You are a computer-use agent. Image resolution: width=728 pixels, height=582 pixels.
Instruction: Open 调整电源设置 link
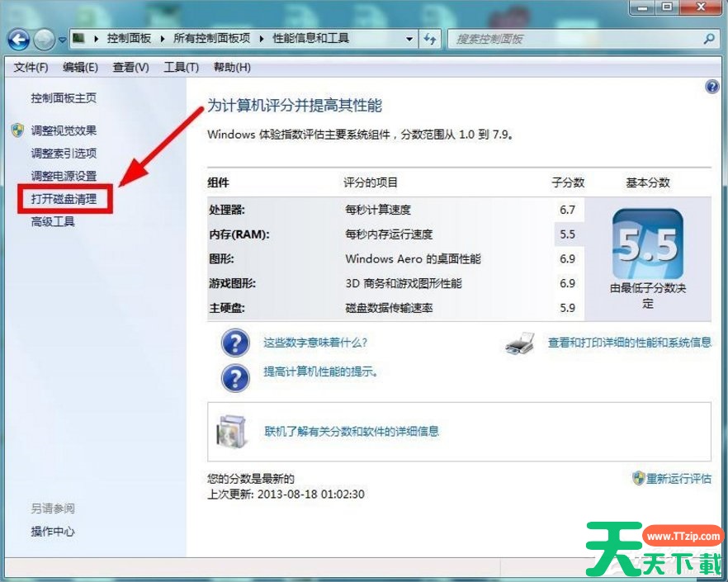pyautogui.click(x=64, y=176)
